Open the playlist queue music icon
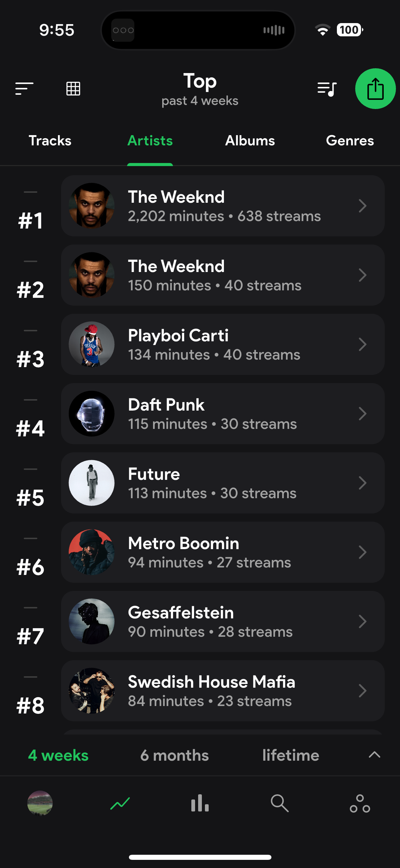Image resolution: width=400 pixels, height=868 pixels. click(x=327, y=89)
